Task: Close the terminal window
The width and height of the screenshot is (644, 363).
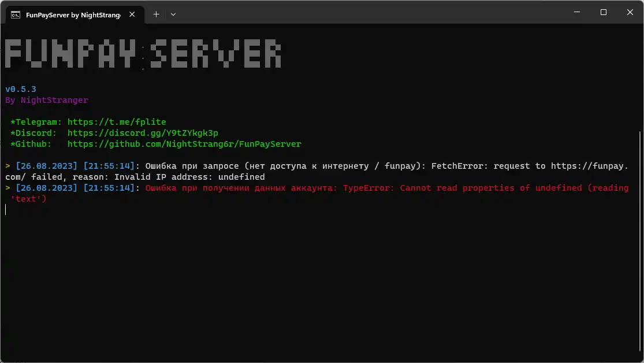Action: (630, 12)
